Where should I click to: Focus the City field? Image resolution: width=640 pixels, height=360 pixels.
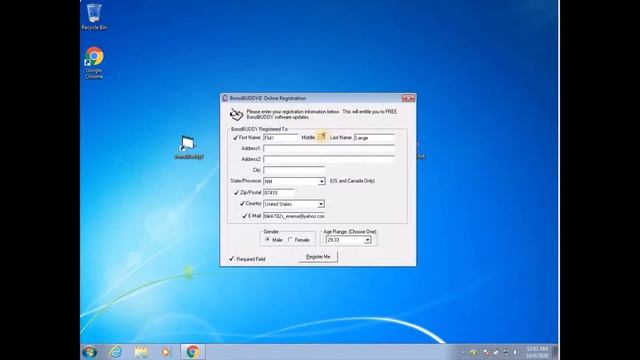(x=294, y=170)
